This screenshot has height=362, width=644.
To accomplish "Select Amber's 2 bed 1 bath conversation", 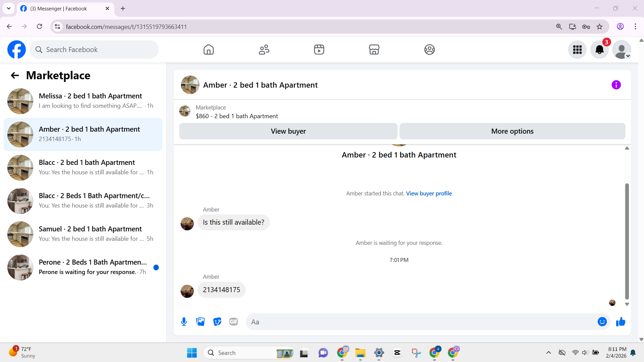I will click(83, 134).
